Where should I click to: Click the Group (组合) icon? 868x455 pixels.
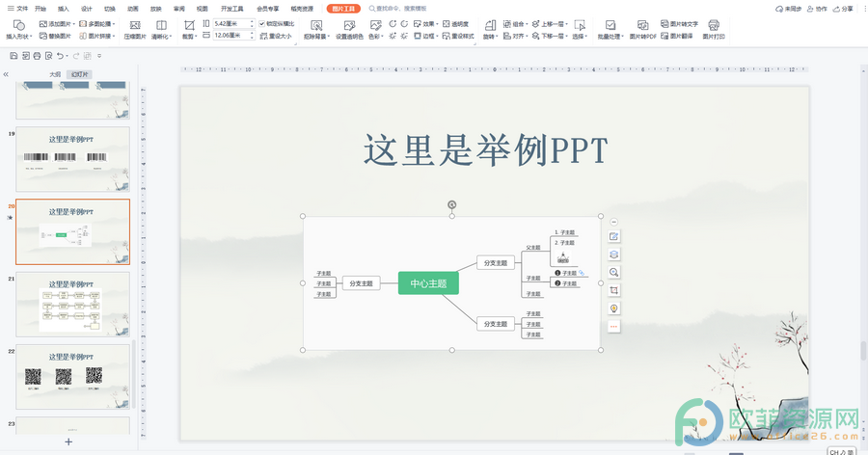coord(506,24)
